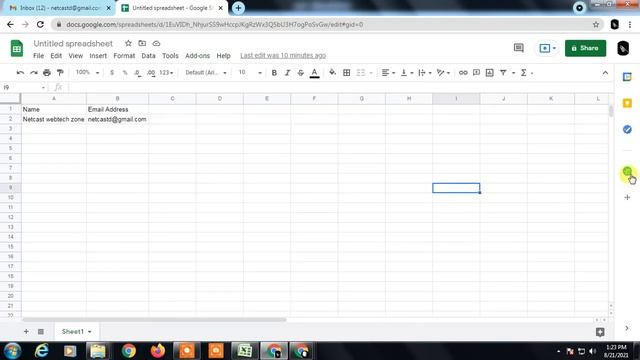
Task: Open the comment history
Action: (518, 48)
